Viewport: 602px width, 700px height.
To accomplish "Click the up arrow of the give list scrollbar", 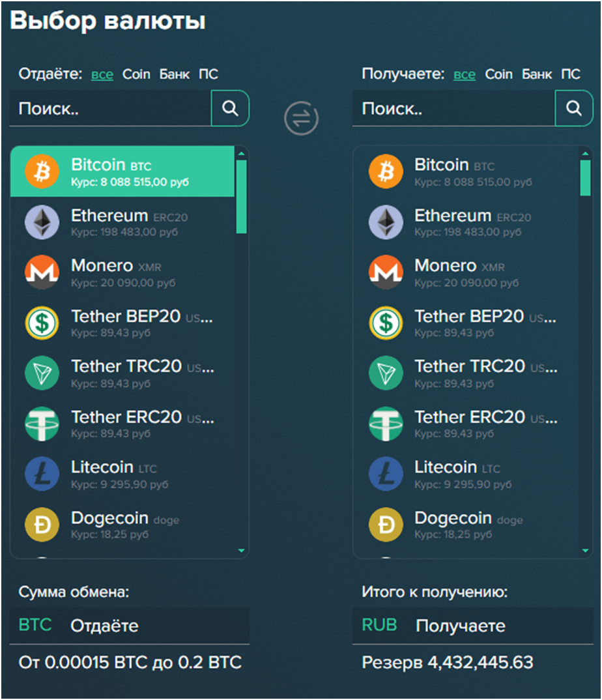I will click(x=242, y=154).
